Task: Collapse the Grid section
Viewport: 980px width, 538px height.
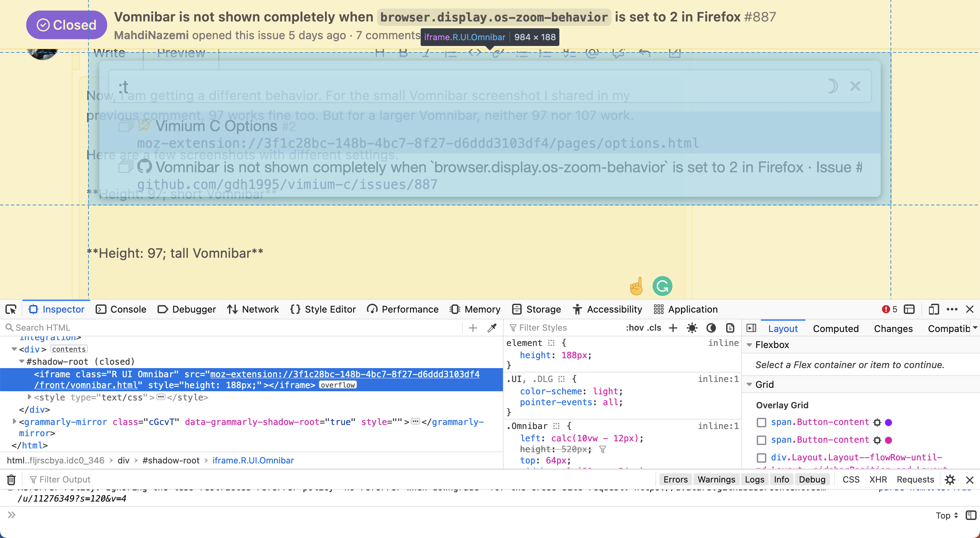Action: [x=749, y=384]
